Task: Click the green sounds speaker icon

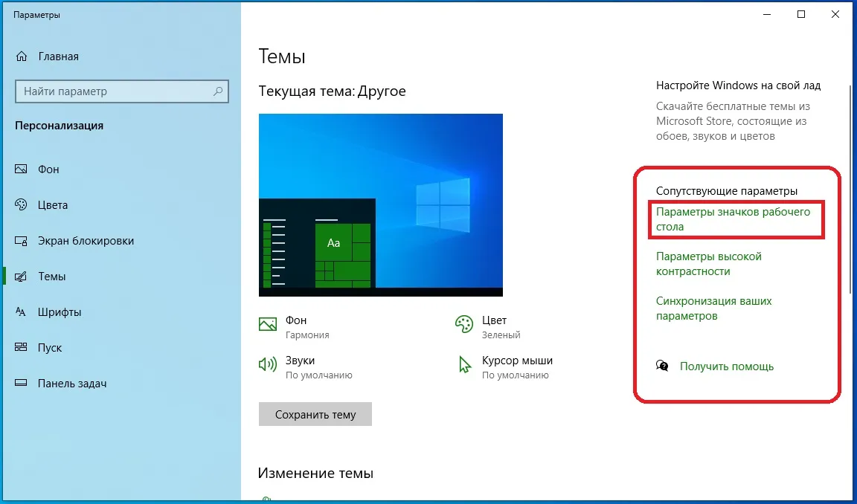Action: pos(267,364)
